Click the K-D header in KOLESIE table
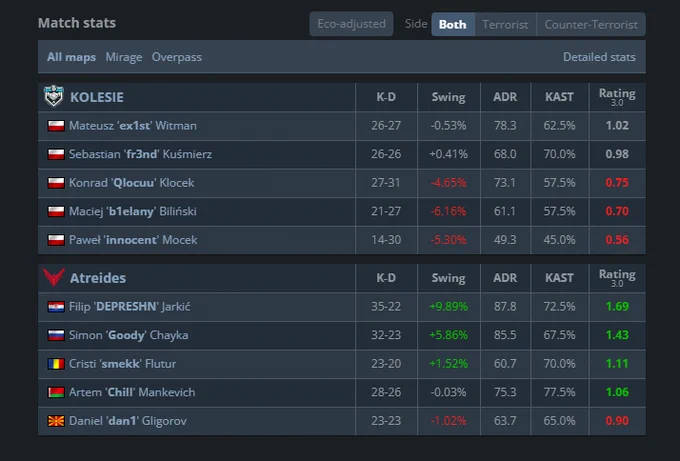 (x=386, y=97)
